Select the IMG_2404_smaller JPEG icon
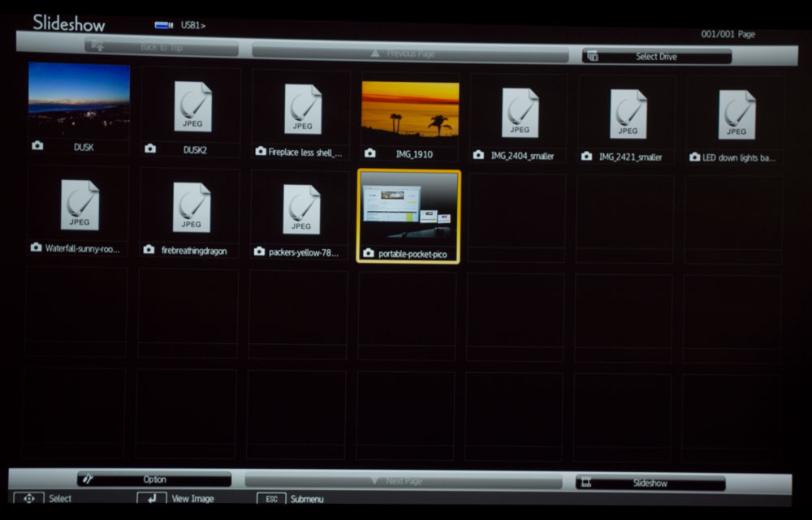This screenshot has width=812, height=520. tap(520, 112)
